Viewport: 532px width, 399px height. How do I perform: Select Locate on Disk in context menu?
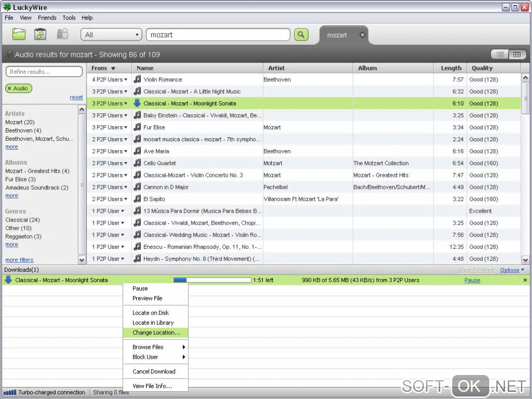(156, 313)
